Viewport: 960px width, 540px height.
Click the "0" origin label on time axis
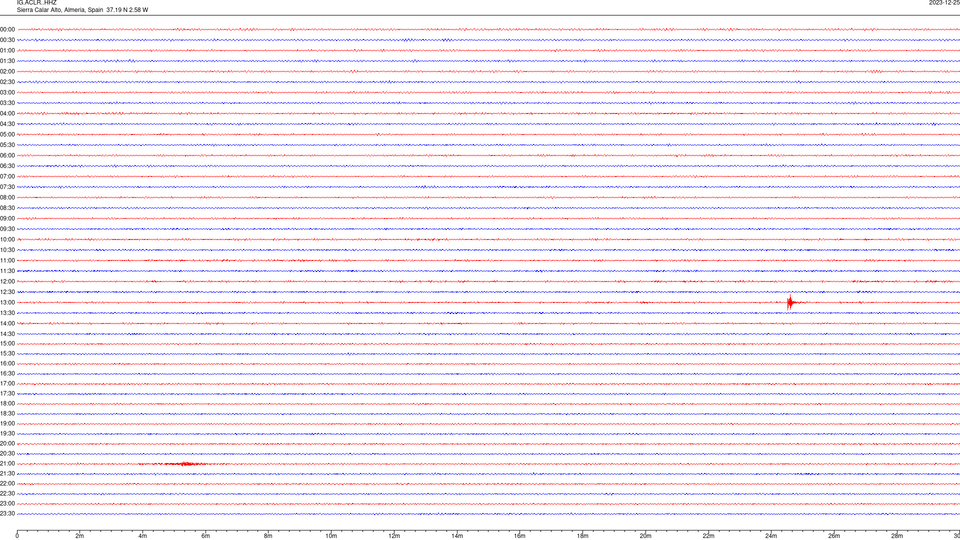coord(17,536)
